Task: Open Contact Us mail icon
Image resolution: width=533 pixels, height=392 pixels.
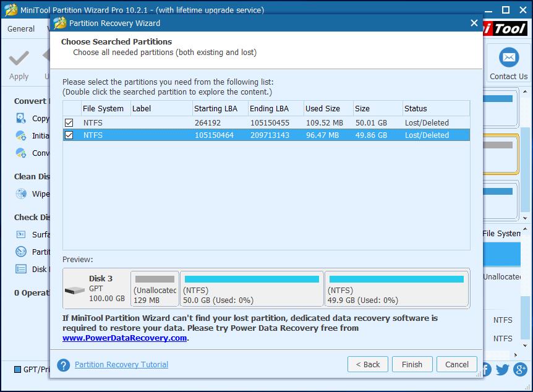Action: pos(508,58)
